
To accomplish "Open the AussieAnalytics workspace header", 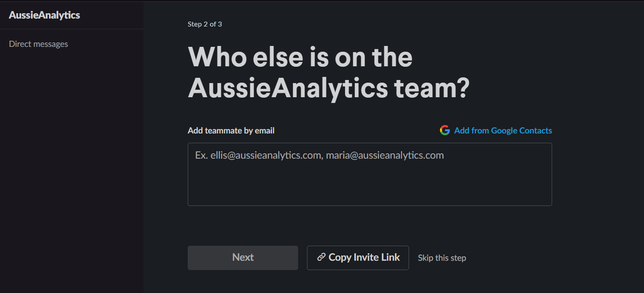I will click(44, 15).
